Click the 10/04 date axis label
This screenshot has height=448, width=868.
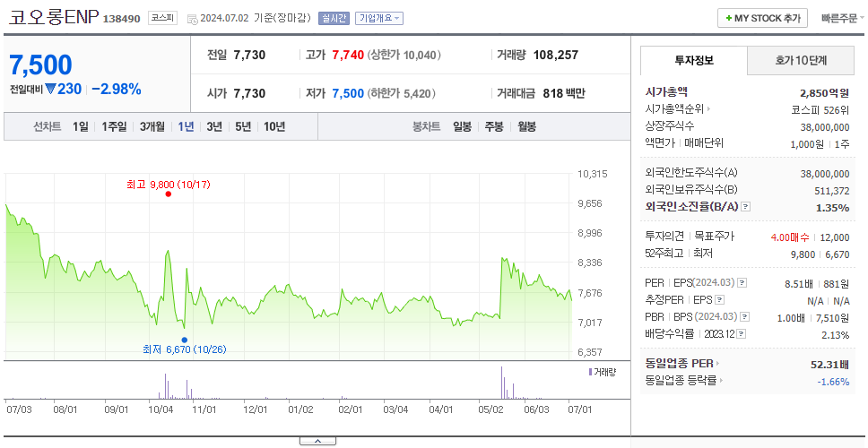click(x=161, y=409)
